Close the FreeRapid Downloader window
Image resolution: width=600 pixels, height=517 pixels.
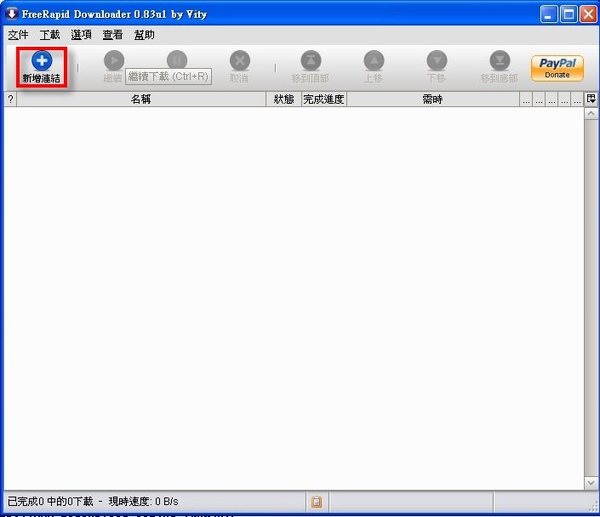589,15
